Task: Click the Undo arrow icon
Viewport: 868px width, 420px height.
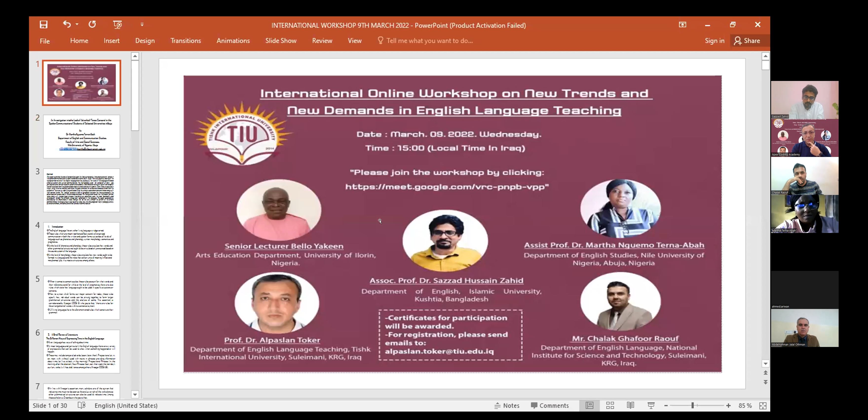Action: pos(66,24)
